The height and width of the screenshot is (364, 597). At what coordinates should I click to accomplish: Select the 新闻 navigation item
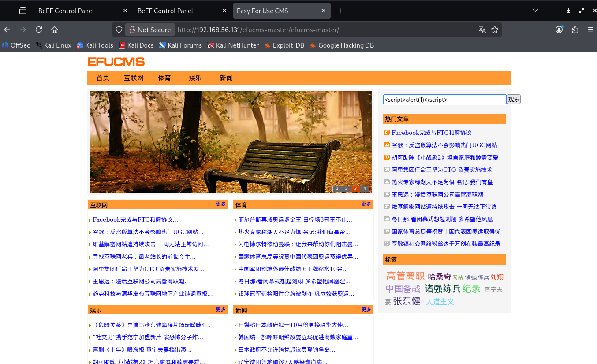(x=226, y=78)
